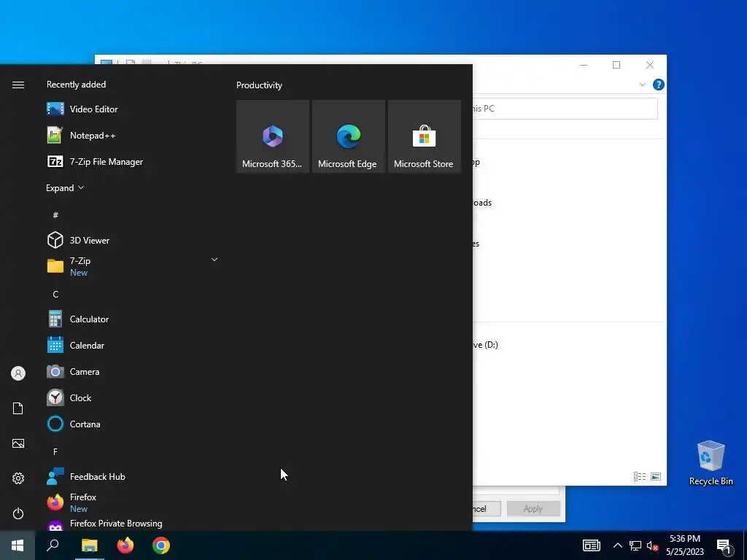Click the Windows Start button
747x560 pixels.
tap(18, 545)
